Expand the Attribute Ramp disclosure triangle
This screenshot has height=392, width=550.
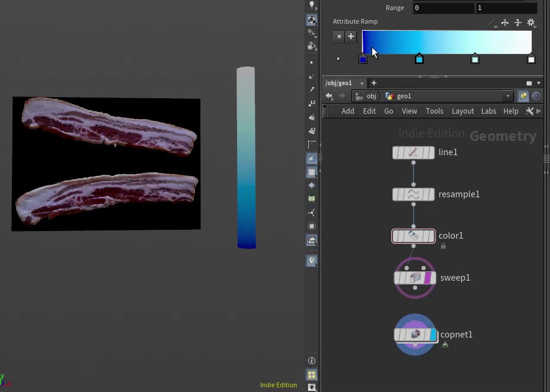338,59
